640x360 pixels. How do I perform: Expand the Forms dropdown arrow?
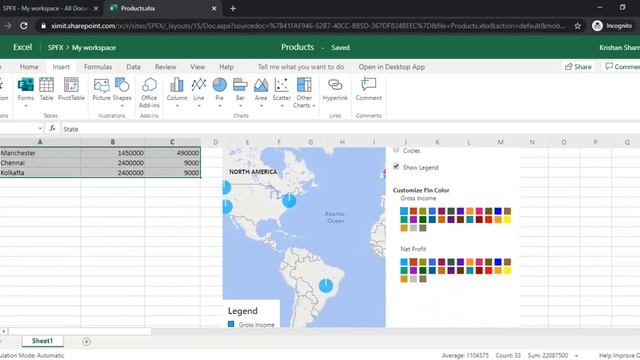point(26,106)
